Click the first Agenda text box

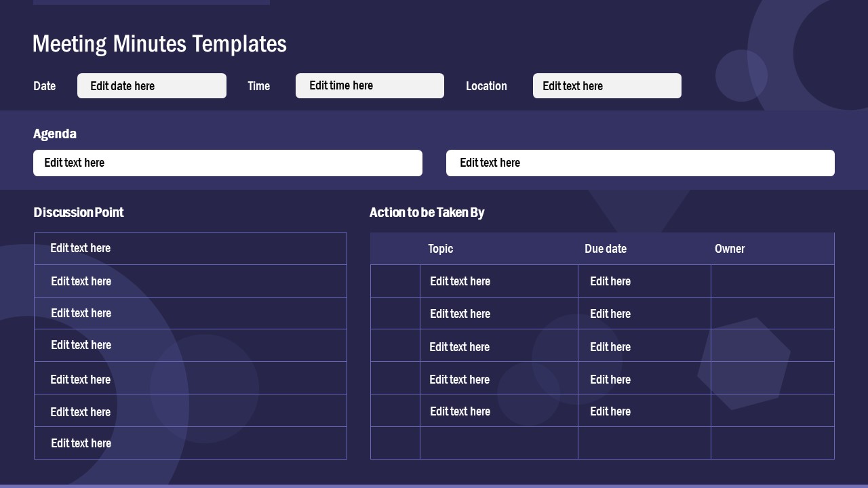coord(227,163)
